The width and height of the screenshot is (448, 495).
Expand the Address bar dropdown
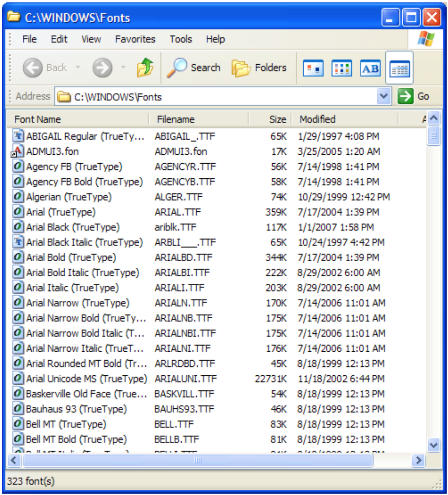click(384, 96)
